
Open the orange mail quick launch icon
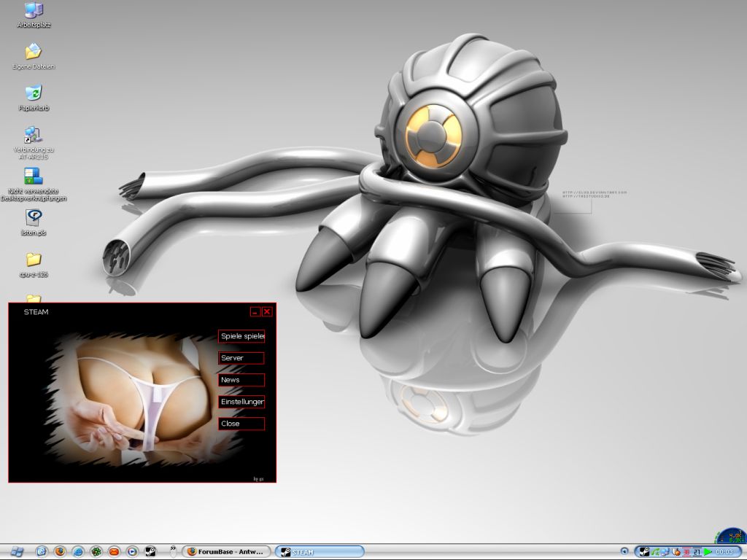[x=114, y=552]
